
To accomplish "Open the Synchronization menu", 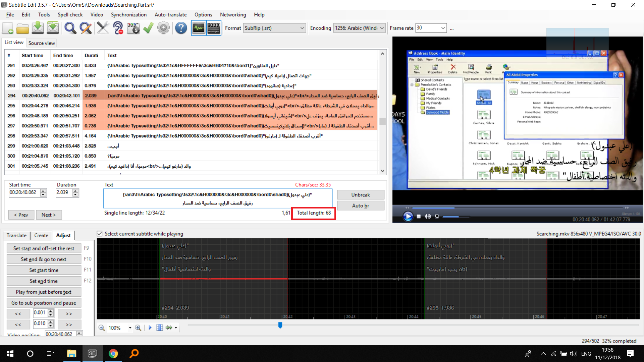I will pos(129,15).
